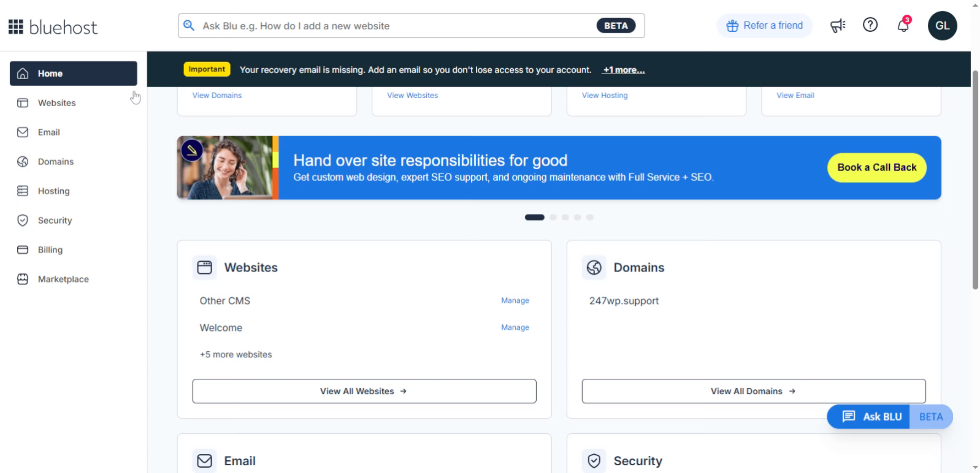Open Billing from the sidebar
The width and height of the screenshot is (980, 473).
click(50, 250)
